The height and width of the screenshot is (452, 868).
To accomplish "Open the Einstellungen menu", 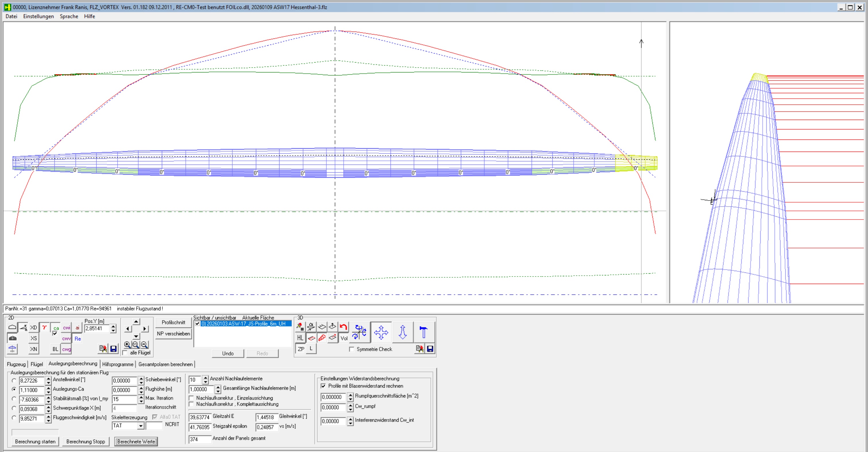I will (39, 16).
